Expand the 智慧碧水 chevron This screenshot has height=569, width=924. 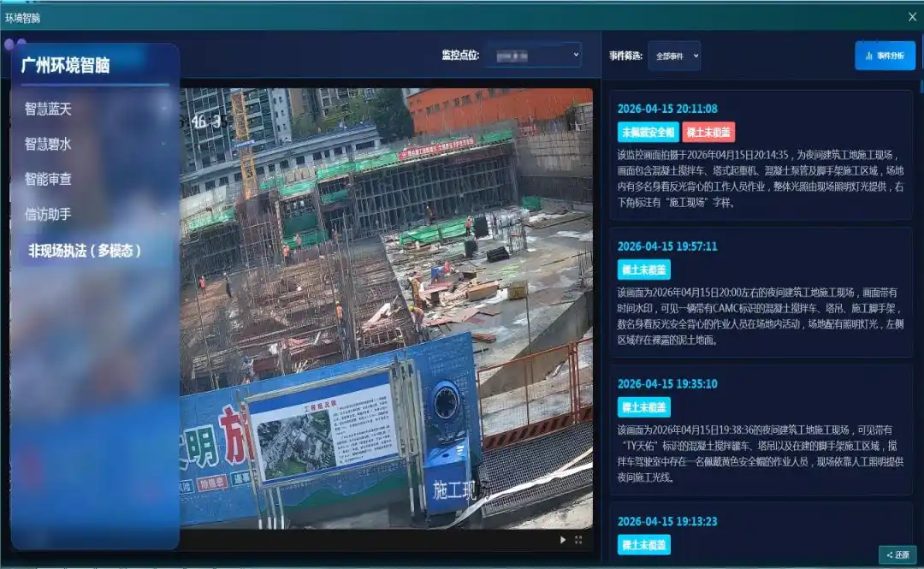(x=163, y=144)
